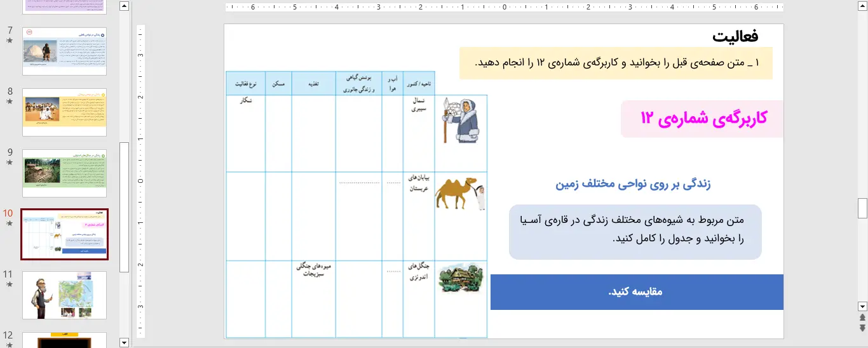Go to previous slide using double-up arrow

(862, 317)
